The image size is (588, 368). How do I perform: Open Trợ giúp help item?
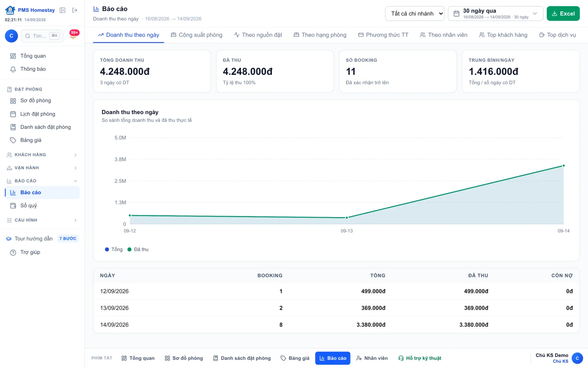pyautogui.click(x=42, y=252)
